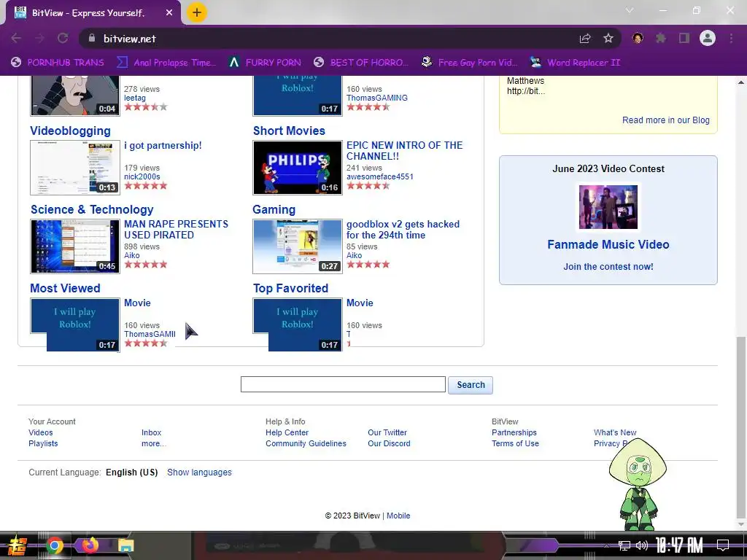This screenshot has height=560, width=747.
Task: Click the goodblox video thumbnail
Action: coord(298,246)
